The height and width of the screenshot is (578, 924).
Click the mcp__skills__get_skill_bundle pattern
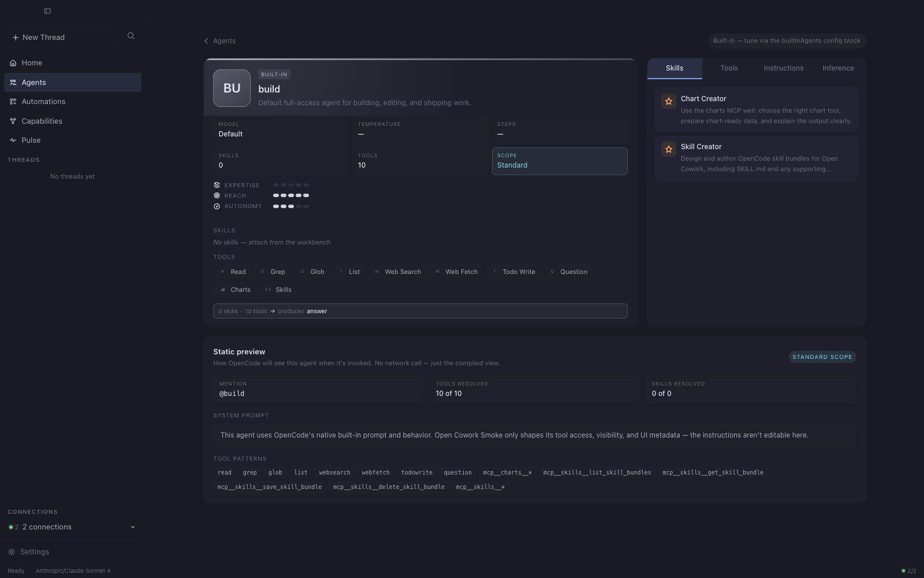[x=713, y=473]
